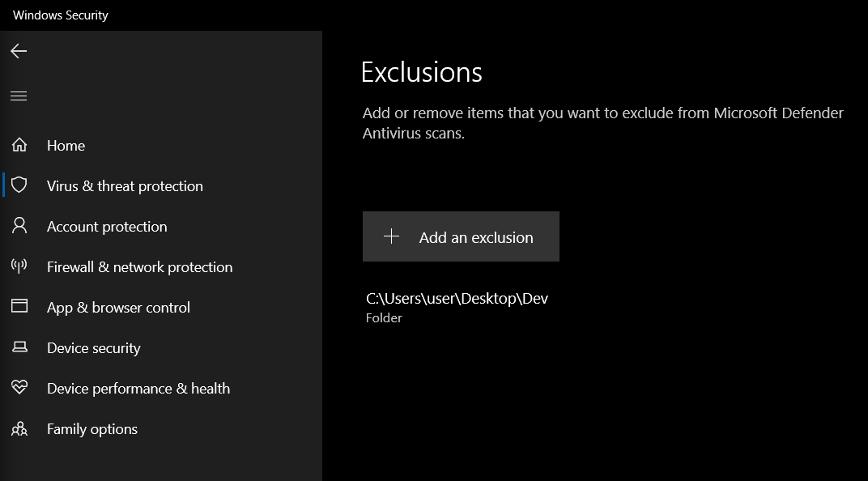Select the App & browser control window icon
Viewport: 868px width, 481px height.
click(x=19, y=307)
